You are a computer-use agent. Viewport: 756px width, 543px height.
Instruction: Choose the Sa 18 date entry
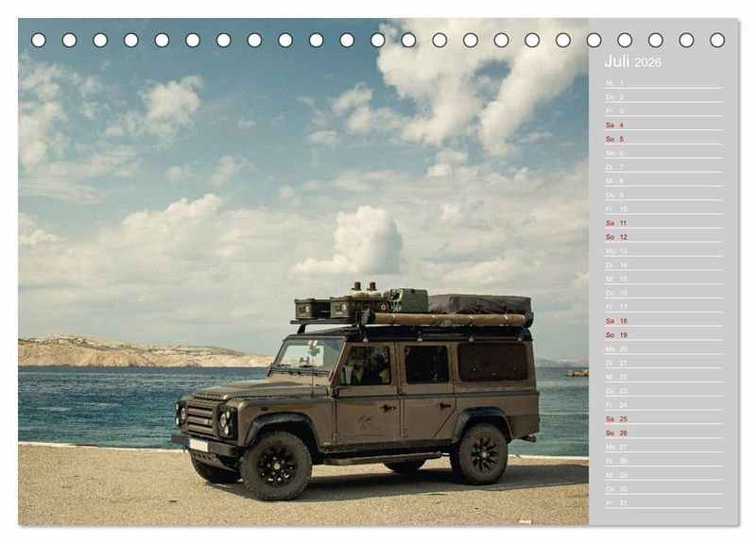pyautogui.click(x=661, y=321)
